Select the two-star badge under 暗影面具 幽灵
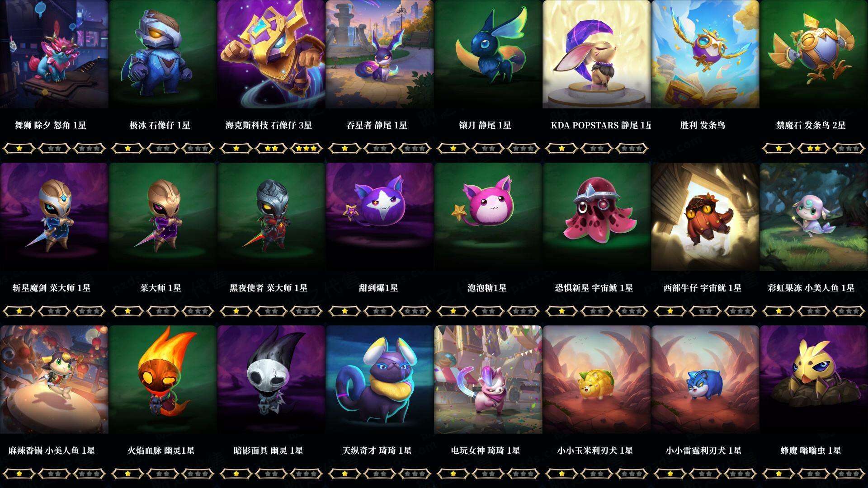The width and height of the screenshot is (868, 488). [271, 474]
